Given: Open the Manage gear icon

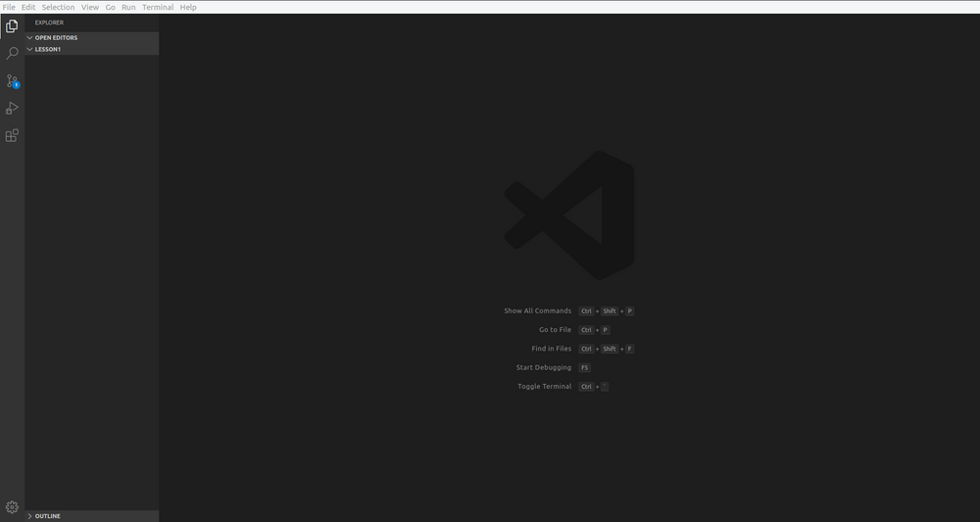Looking at the screenshot, I should coord(12,507).
